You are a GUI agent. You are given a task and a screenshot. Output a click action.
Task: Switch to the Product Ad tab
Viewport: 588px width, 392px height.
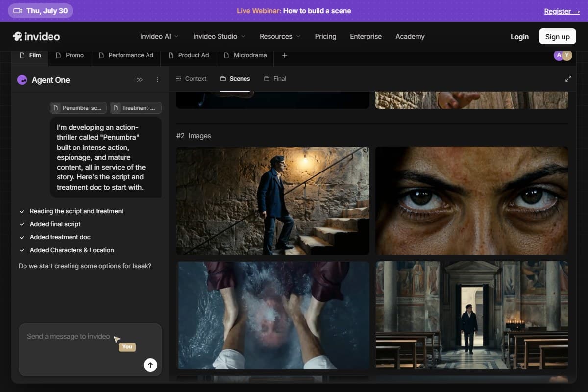point(189,55)
